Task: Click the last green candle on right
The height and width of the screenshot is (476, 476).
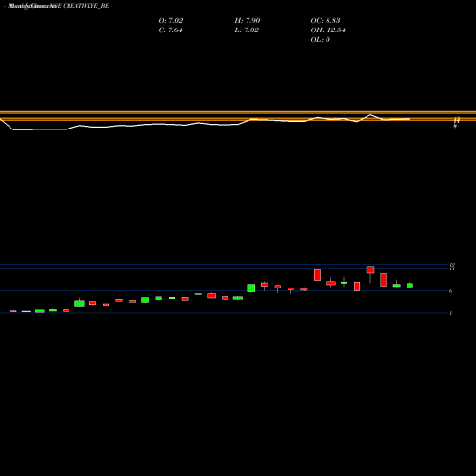Action: coord(410,285)
